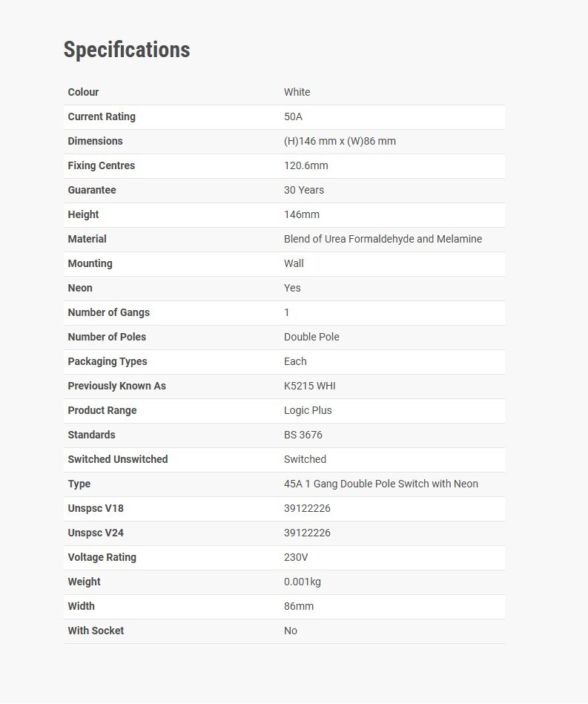Click the BS 3676 standards value

[x=303, y=435]
